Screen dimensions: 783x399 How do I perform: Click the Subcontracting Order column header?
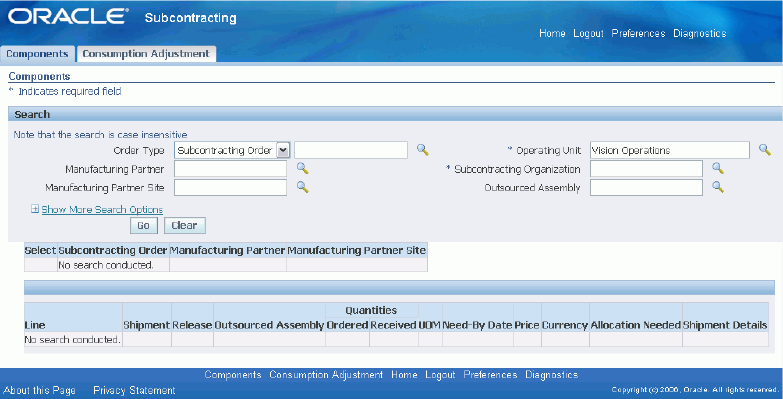113,250
